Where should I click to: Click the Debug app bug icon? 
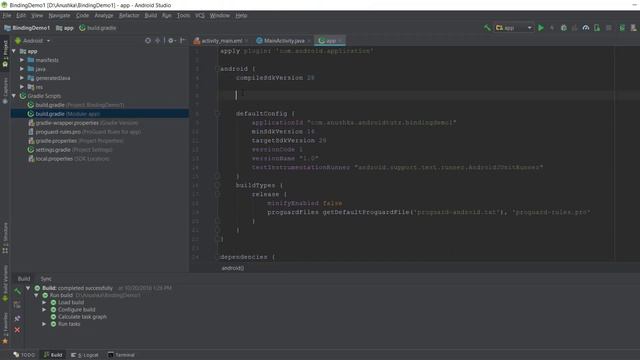pos(564,28)
